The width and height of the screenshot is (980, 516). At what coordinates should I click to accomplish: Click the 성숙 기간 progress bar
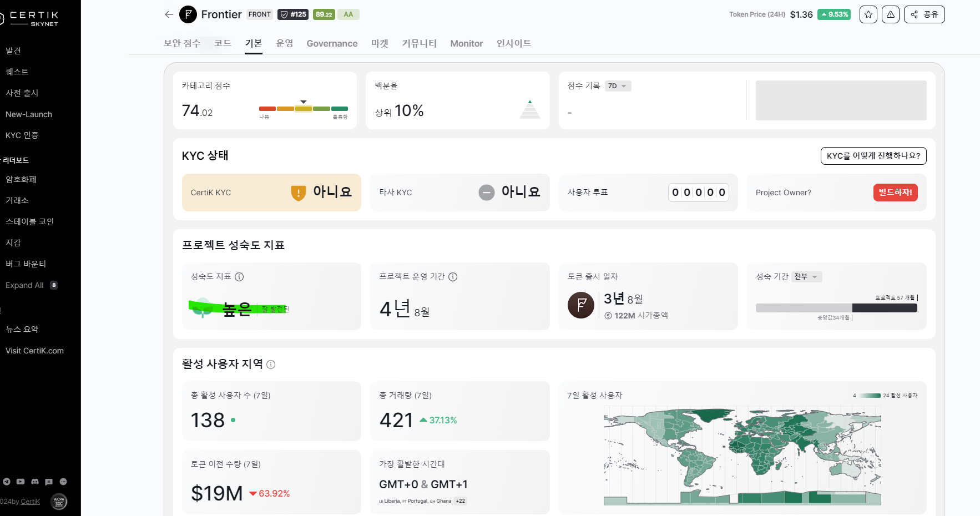tap(836, 308)
